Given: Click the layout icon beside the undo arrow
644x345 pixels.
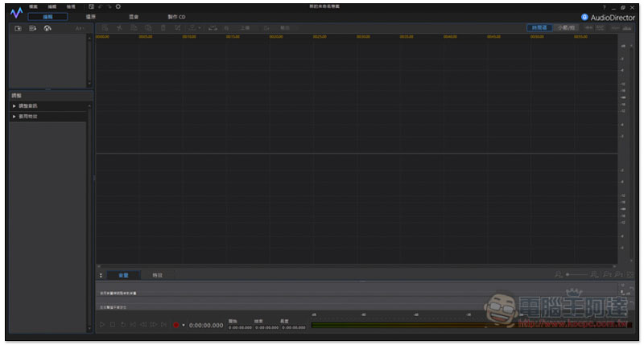Looking at the screenshot, I should [x=91, y=7].
